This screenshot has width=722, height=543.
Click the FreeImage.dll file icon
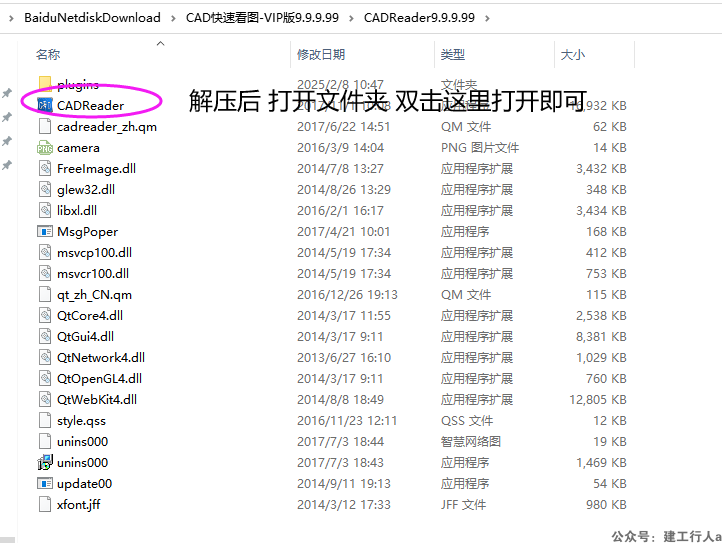(45, 168)
